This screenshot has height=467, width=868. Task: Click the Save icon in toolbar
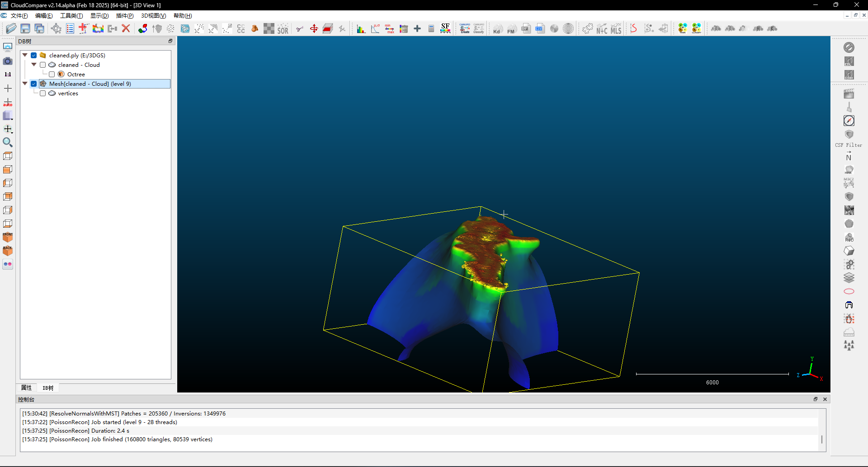point(25,28)
